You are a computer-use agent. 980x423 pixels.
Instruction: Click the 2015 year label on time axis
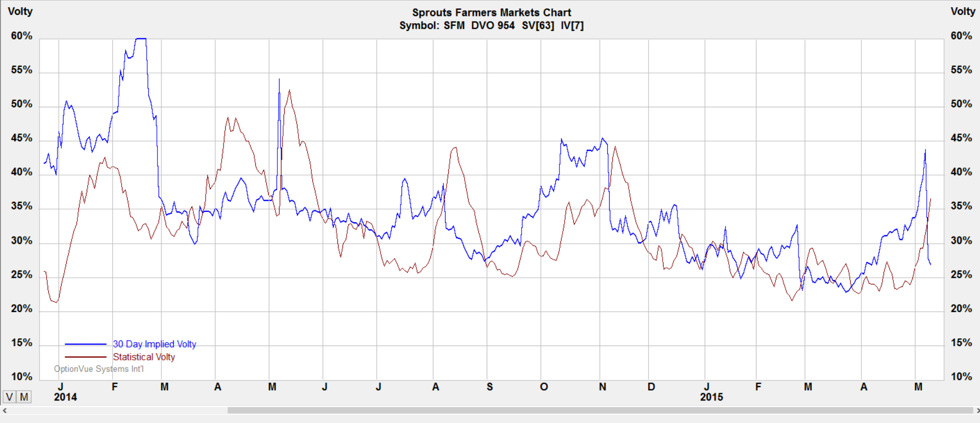tap(712, 397)
